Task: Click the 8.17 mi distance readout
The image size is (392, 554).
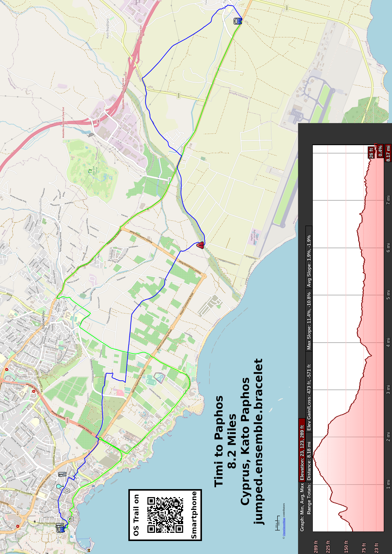Action: (x=388, y=153)
